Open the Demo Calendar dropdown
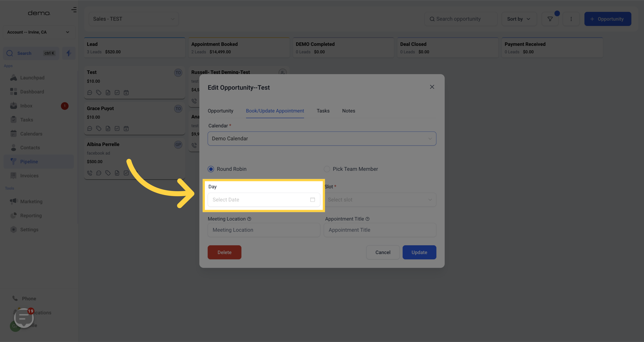Screen dimensions: 644x342 [x=322, y=139]
